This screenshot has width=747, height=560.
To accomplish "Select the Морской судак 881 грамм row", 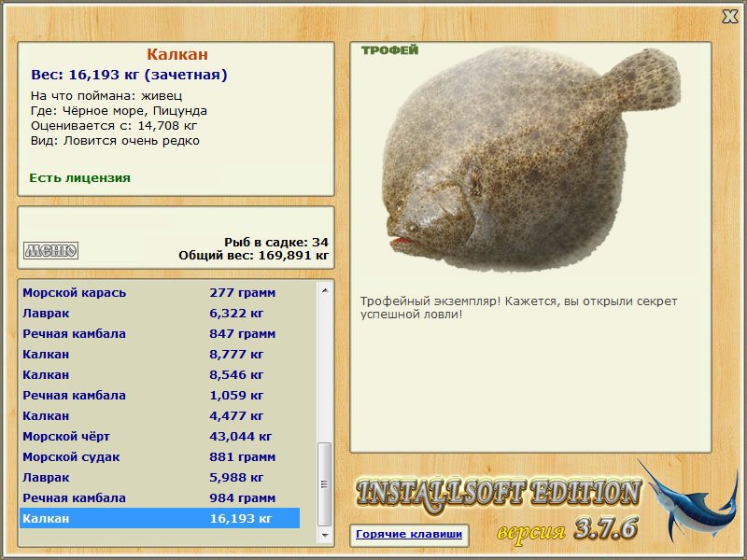I will [160, 456].
